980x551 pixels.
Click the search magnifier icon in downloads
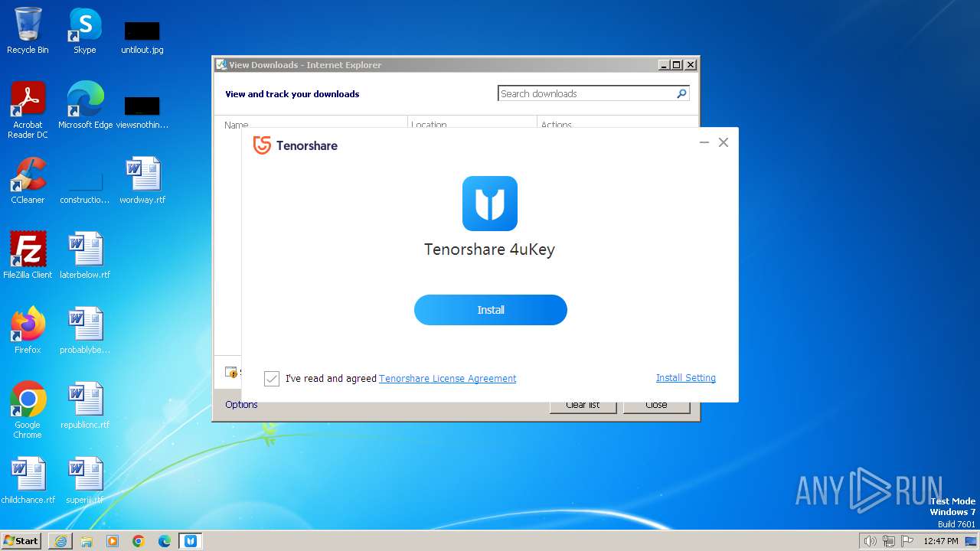681,93
